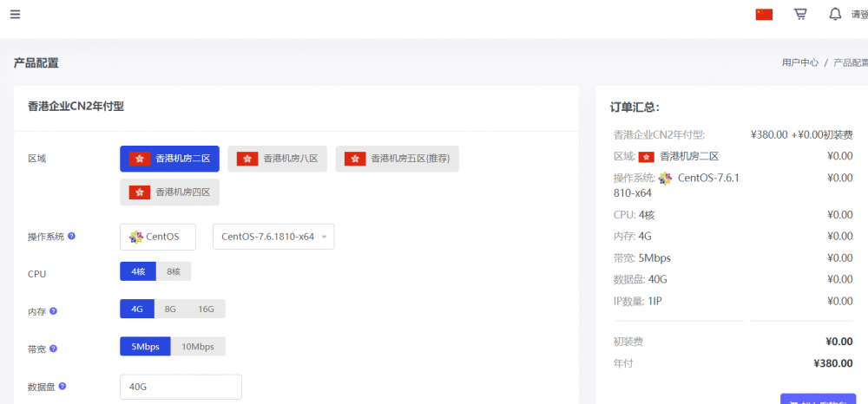This screenshot has width=868, height=404.
Task: Go to 用户中心 breadcrumb link
Action: tap(799, 62)
